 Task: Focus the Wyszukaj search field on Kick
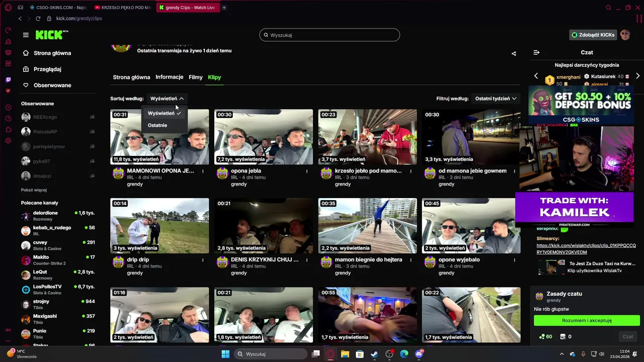point(330,35)
